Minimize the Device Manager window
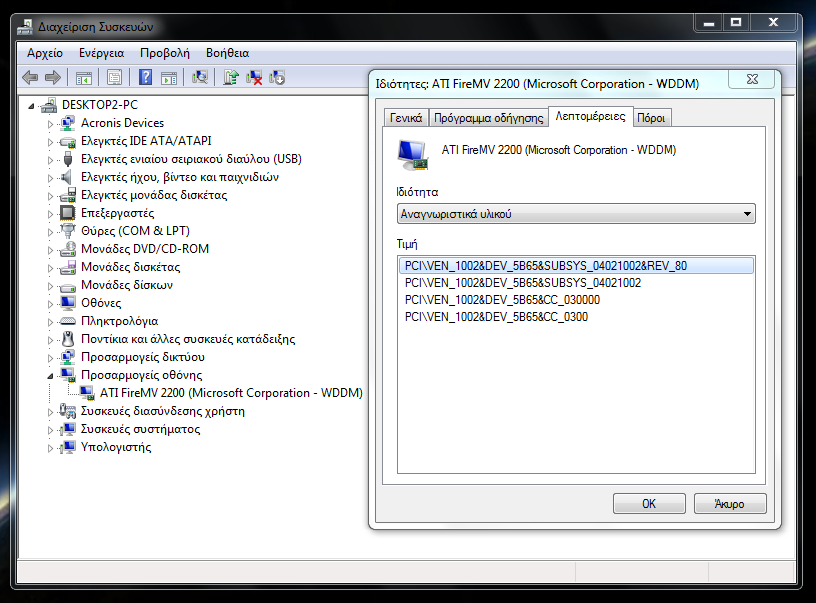 coord(708,22)
